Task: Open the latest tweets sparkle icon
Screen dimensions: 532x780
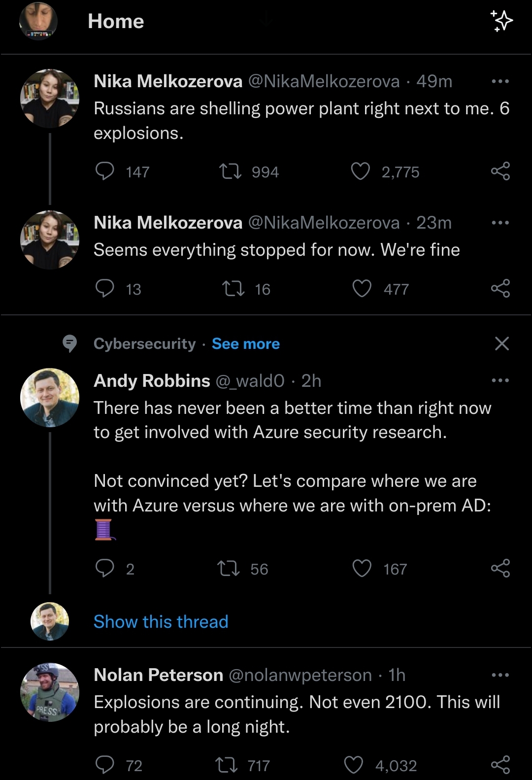Action: coord(501,21)
